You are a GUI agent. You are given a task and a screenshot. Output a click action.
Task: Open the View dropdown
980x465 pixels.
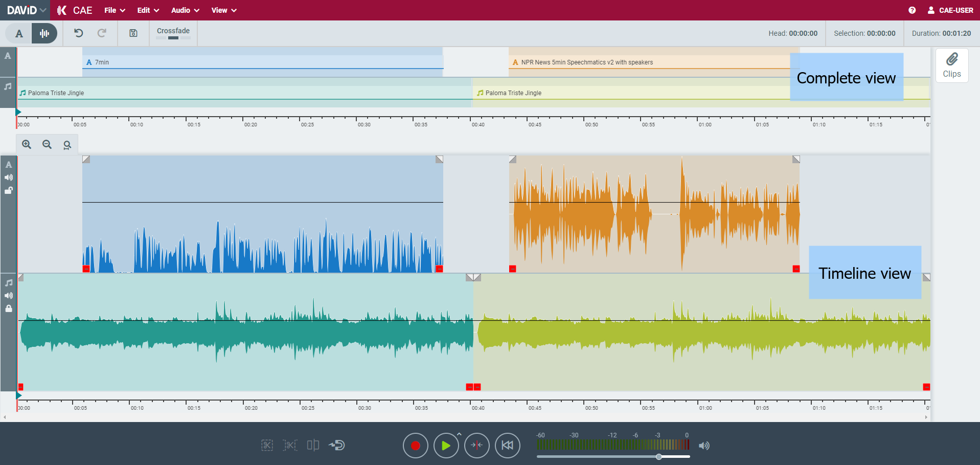[223, 10]
